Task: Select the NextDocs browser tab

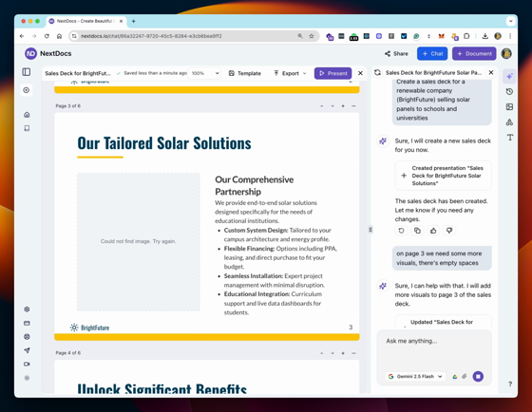Action: coord(86,21)
